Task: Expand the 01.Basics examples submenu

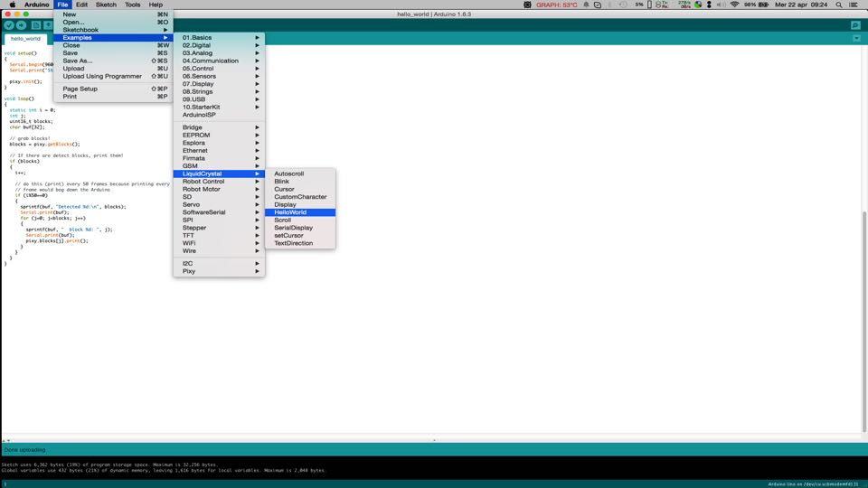Action: (219, 38)
